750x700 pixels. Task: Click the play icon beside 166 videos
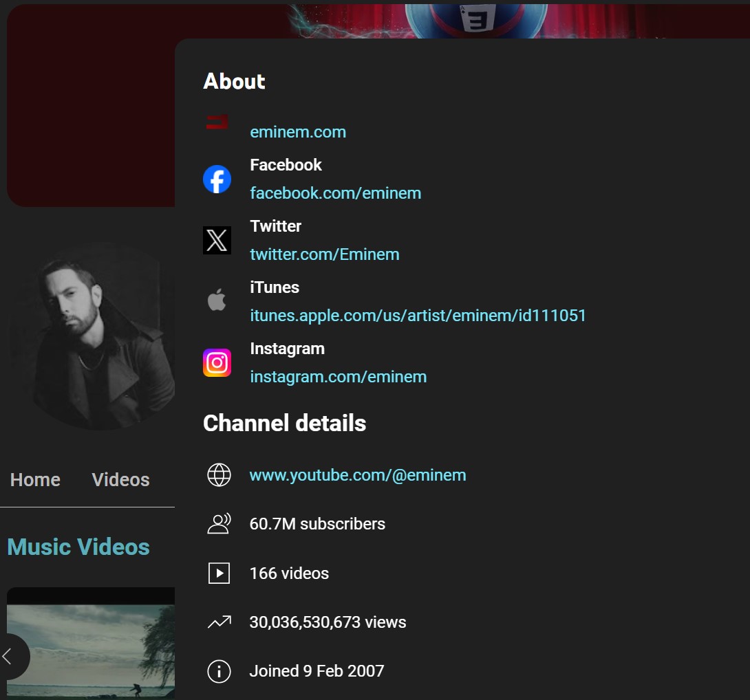click(219, 573)
